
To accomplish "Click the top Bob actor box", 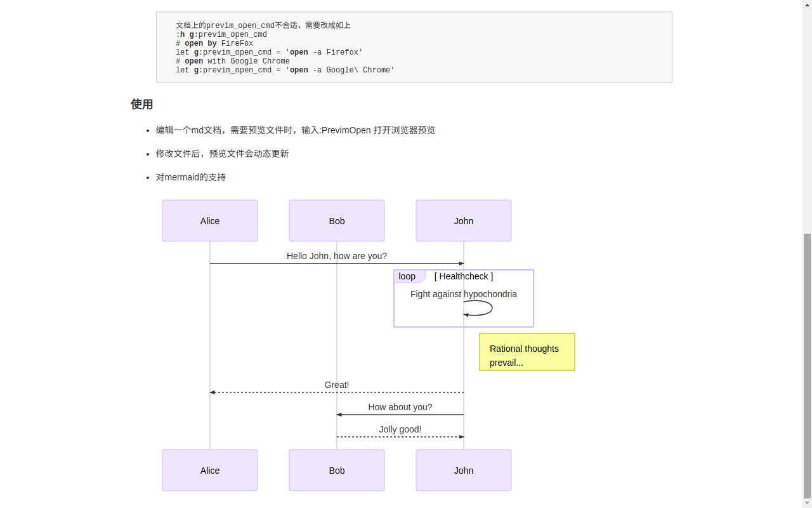I will pyautogui.click(x=337, y=221).
